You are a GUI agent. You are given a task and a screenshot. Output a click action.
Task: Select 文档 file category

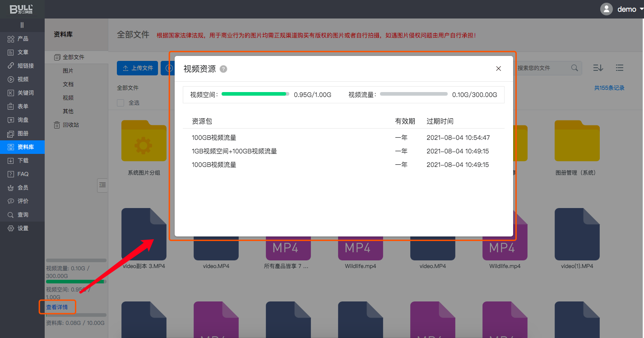(68, 84)
